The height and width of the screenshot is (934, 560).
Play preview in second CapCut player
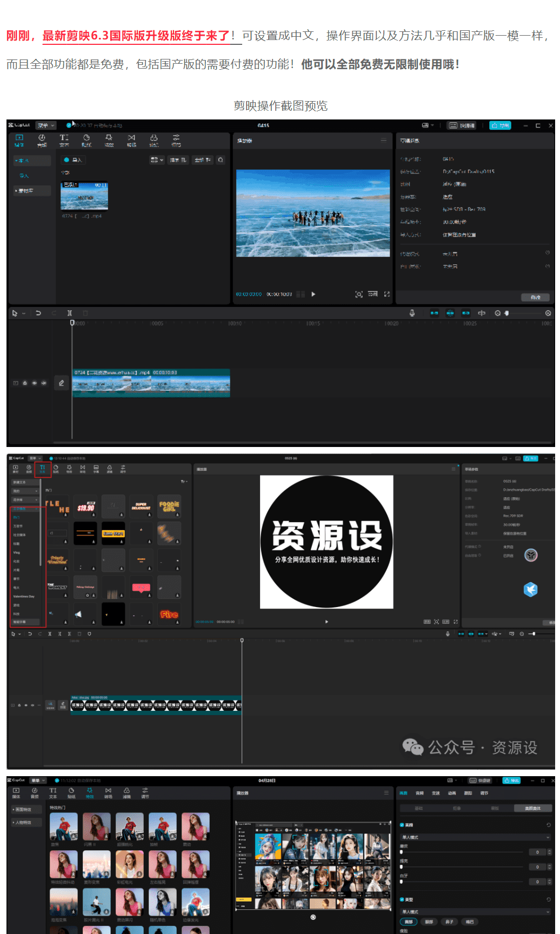point(326,622)
